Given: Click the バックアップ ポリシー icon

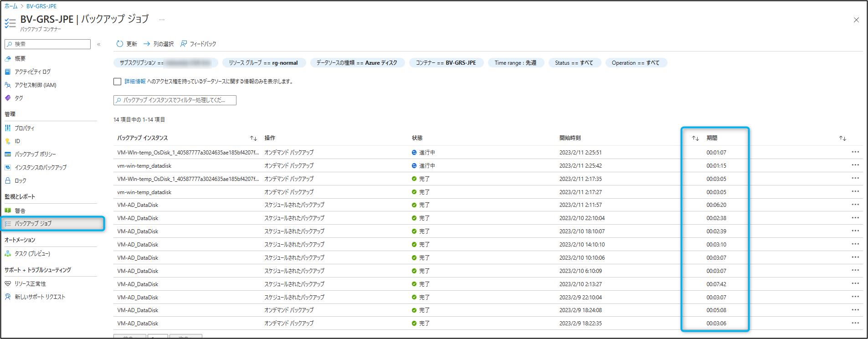Looking at the screenshot, I should click(8, 154).
